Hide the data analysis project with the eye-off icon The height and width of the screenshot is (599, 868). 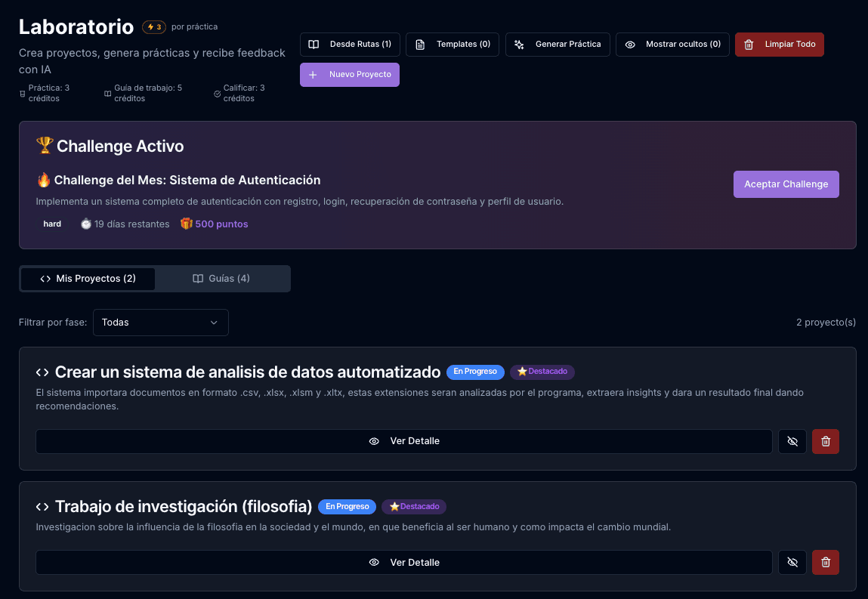click(792, 441)
